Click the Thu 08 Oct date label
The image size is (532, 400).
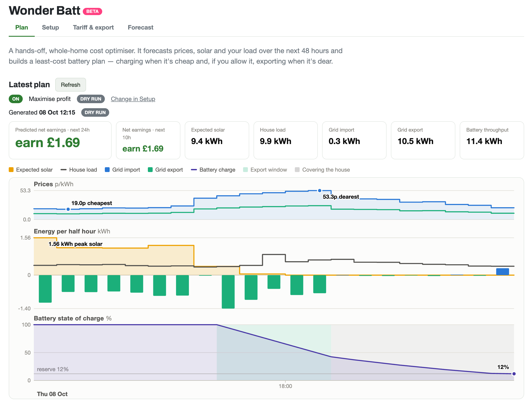pyautogui.click(x=52, y=394)
